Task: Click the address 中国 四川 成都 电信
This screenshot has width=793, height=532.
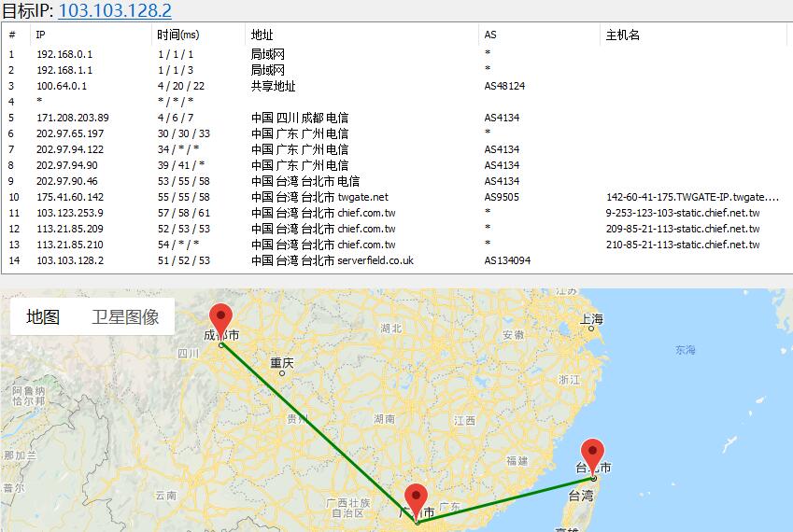Action: pos(300,118)
